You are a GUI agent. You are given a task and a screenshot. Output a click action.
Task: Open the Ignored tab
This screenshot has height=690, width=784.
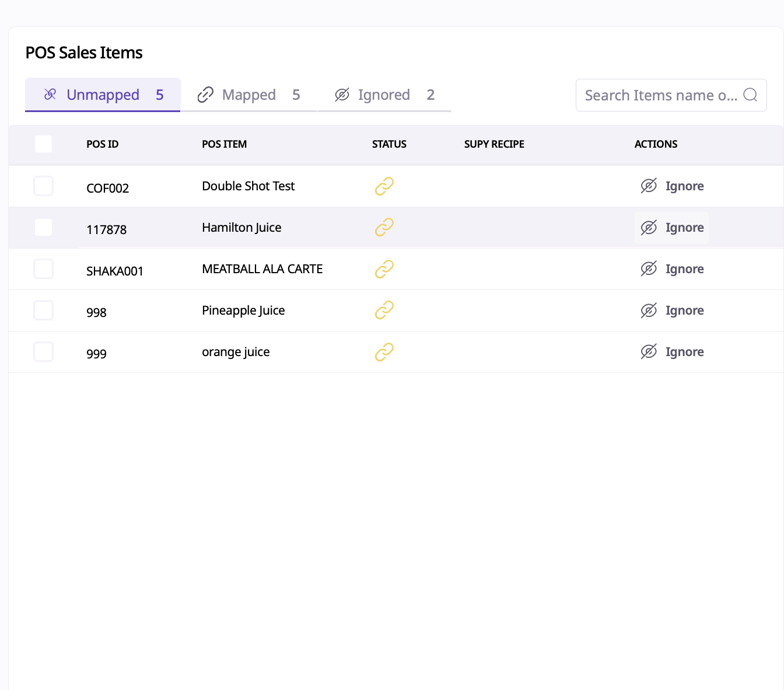384,95
